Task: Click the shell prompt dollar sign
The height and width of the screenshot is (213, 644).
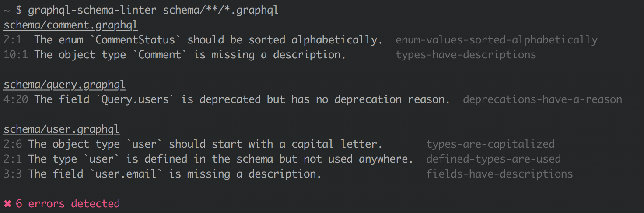Action: click(19, 10)
